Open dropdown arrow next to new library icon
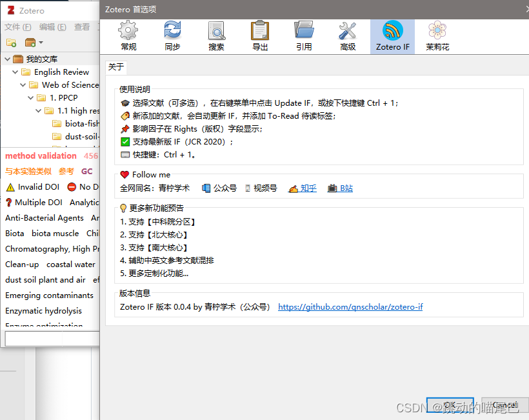Screen dimensions: 529x420 (41, 43)
